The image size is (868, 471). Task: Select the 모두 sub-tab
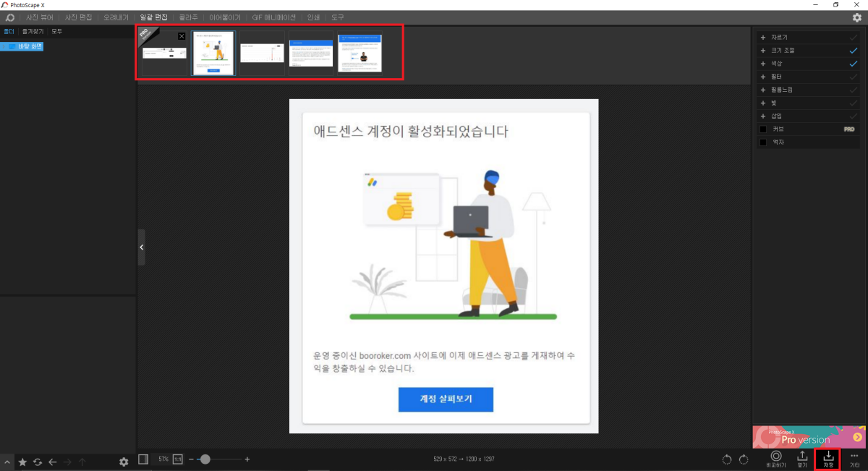pos(56,32)
